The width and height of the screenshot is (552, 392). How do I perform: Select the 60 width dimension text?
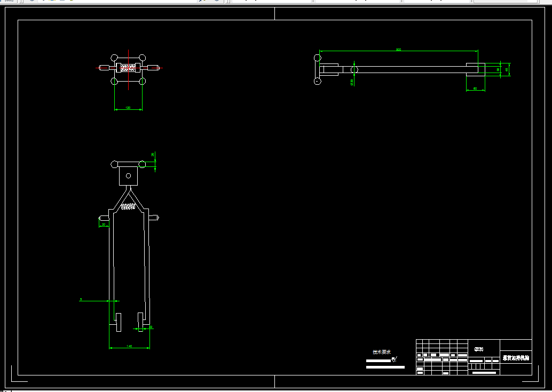[x=475, y=89]
